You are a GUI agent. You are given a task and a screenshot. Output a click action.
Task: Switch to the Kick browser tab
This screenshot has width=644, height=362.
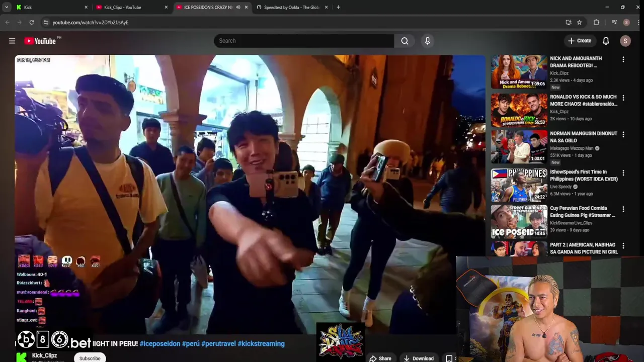tap(50, 7)
